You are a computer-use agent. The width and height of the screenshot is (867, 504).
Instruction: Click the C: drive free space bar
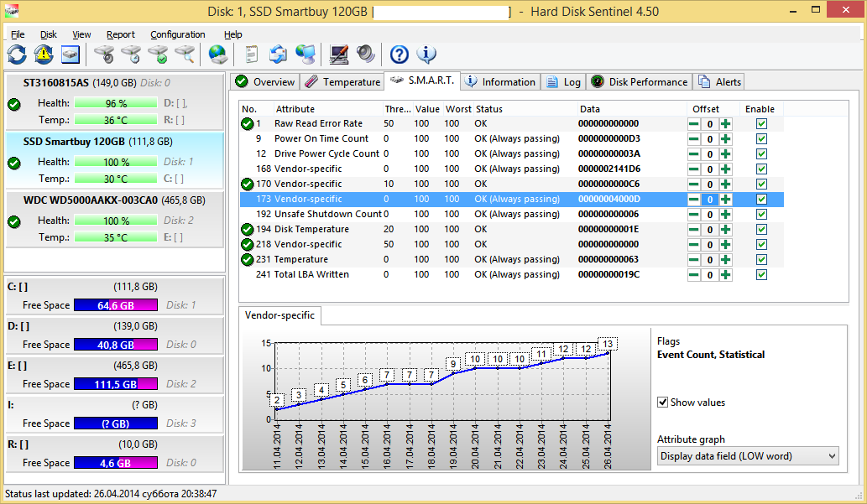pos(116,305)
